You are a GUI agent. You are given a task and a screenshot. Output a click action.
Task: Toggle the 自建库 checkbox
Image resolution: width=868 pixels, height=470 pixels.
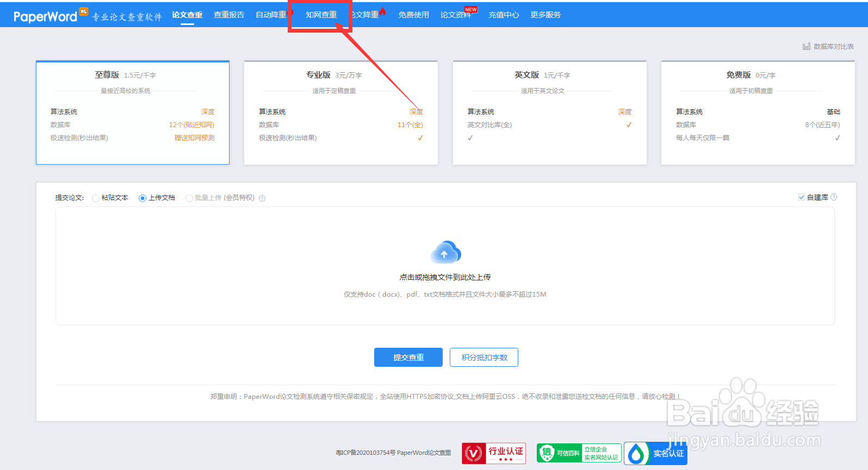point(802,197)
